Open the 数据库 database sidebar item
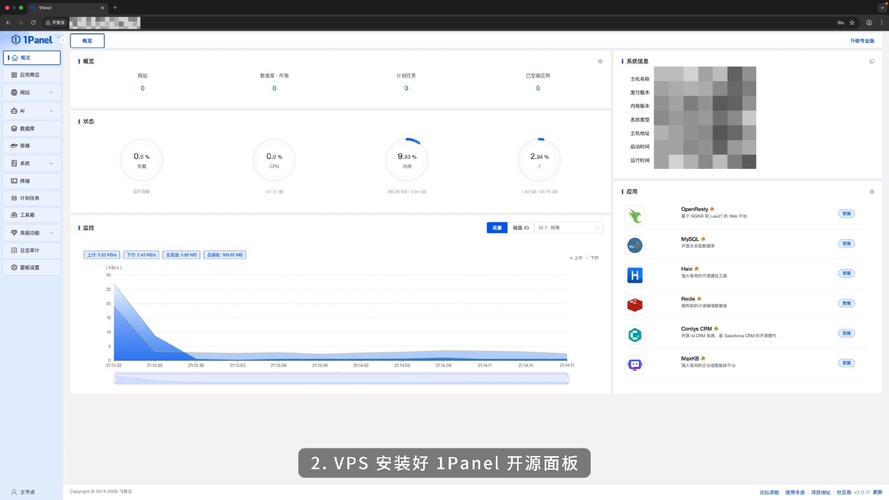 [32, 129]
